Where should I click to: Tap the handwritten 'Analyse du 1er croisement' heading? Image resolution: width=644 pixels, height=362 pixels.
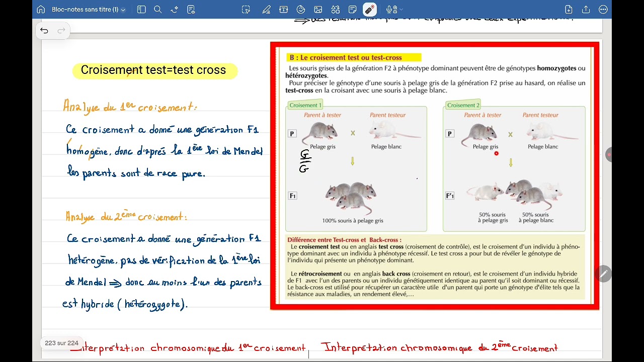(x=130, y=106)
